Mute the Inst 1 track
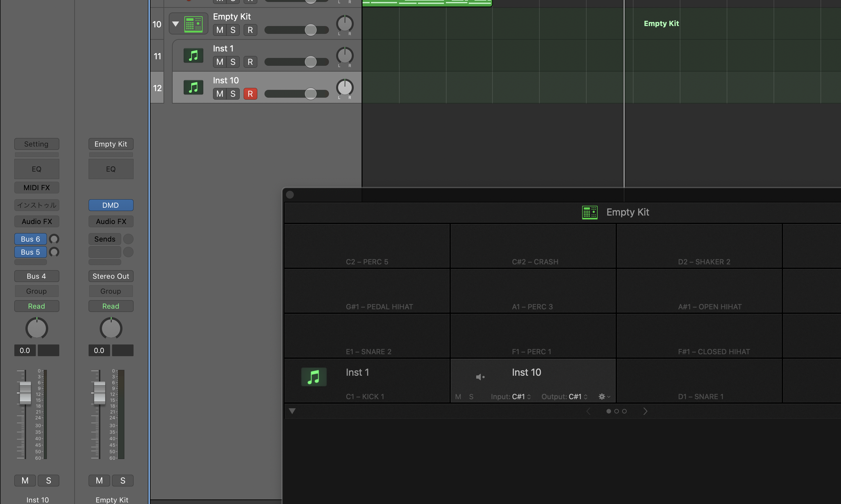 [220, 62]
